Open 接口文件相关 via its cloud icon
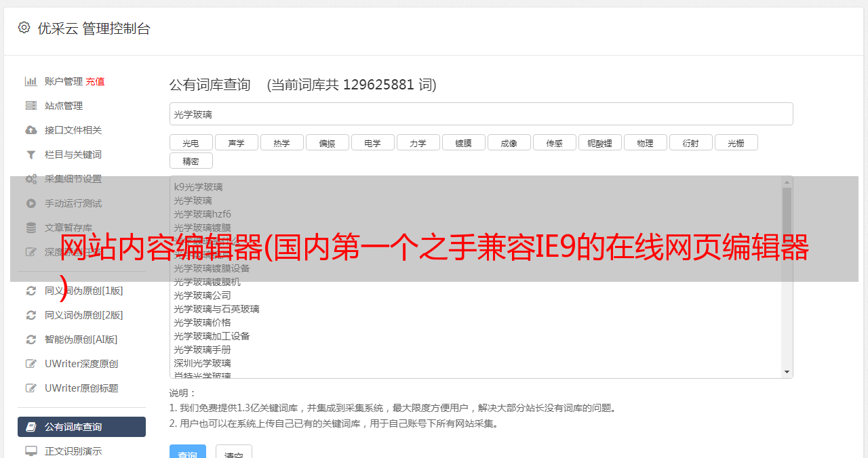Image resolution: width=868 pixels, height=458 pixels. (31, 130)
